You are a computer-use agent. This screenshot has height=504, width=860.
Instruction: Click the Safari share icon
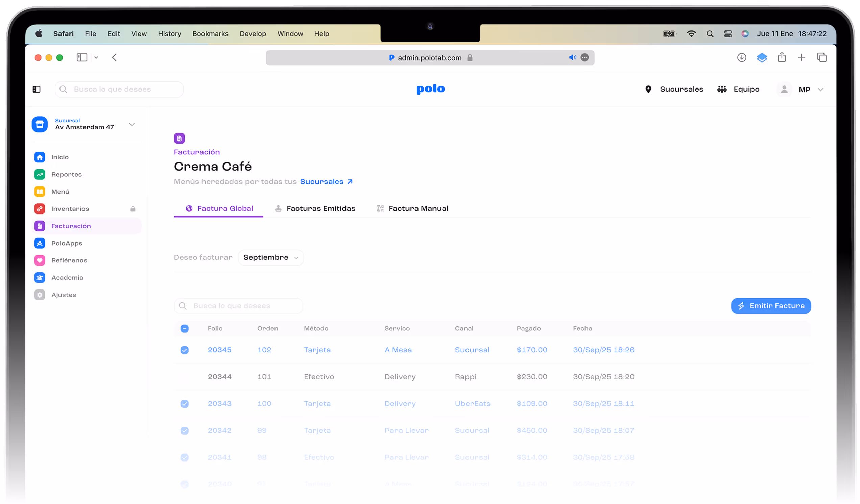(782, 58)
